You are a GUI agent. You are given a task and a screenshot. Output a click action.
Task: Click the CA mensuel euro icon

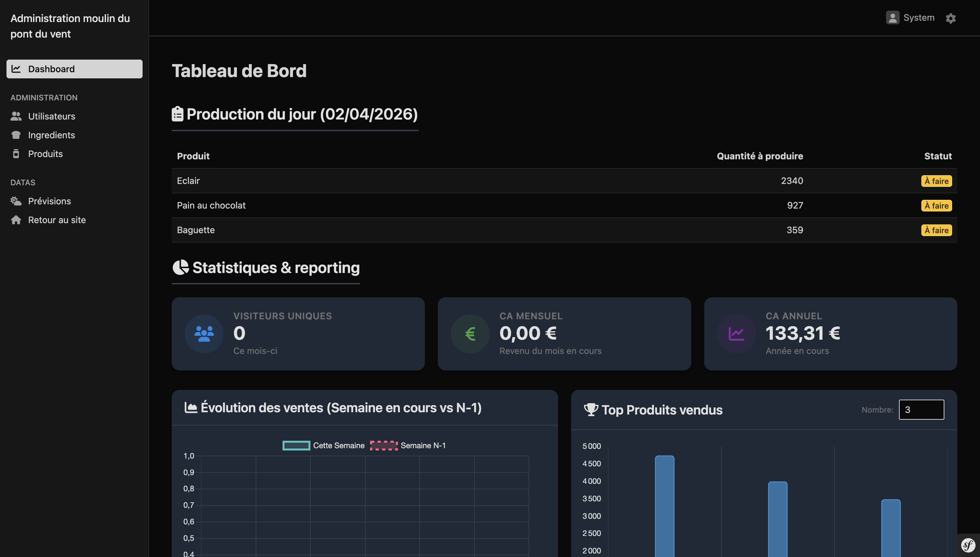click(470, 334)
